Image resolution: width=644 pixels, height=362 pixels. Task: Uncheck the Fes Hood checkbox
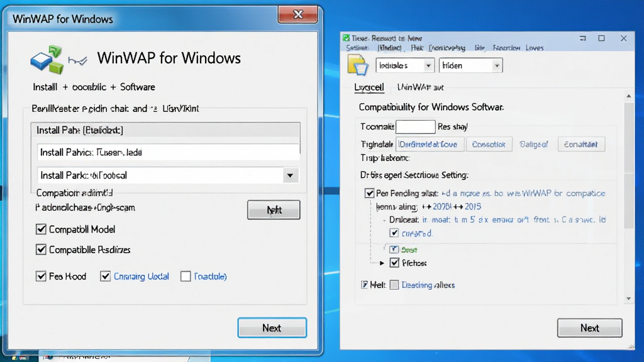(41, 277)
